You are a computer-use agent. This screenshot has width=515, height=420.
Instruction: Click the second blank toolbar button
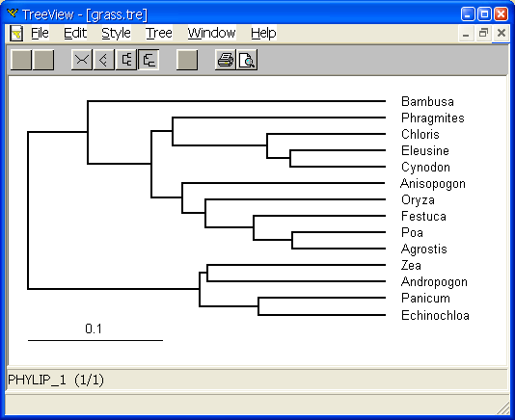click(x=43, y=60)
